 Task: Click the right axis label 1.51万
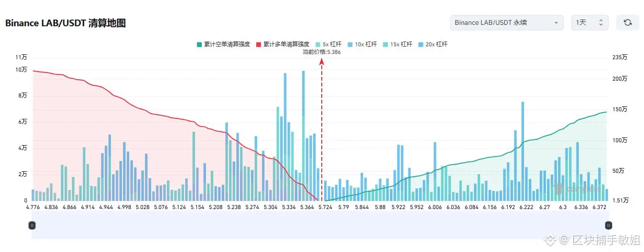[621, 200]
